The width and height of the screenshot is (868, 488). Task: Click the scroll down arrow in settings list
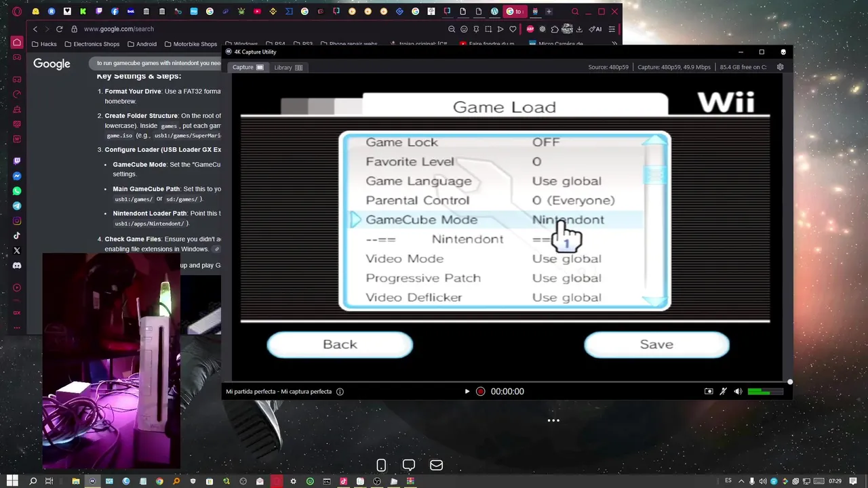coord(655,302)
